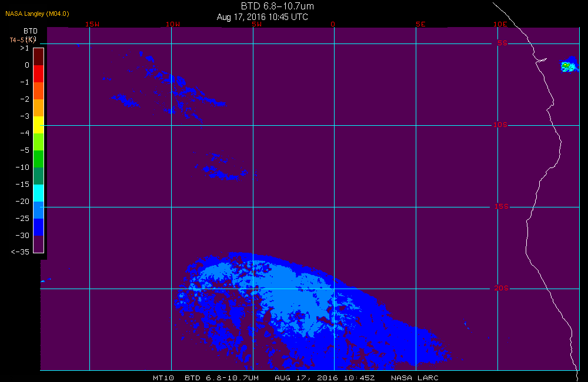Select the '10S' latitude label
This screenshot has height=382, width=588.
coord(500,125)
